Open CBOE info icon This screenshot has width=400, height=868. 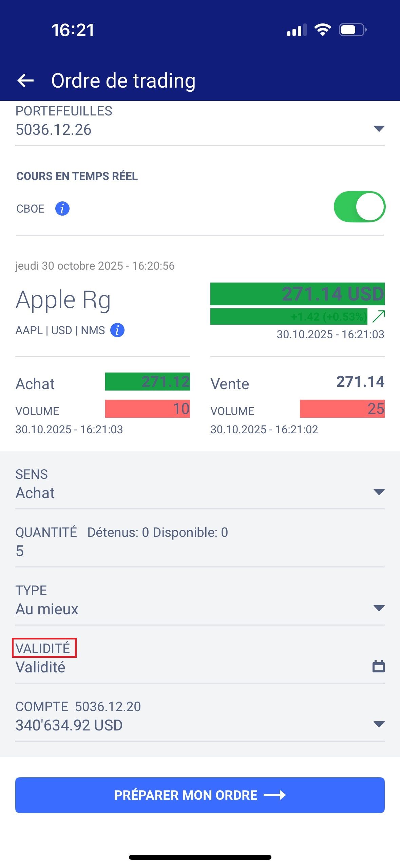click(62, 209)
